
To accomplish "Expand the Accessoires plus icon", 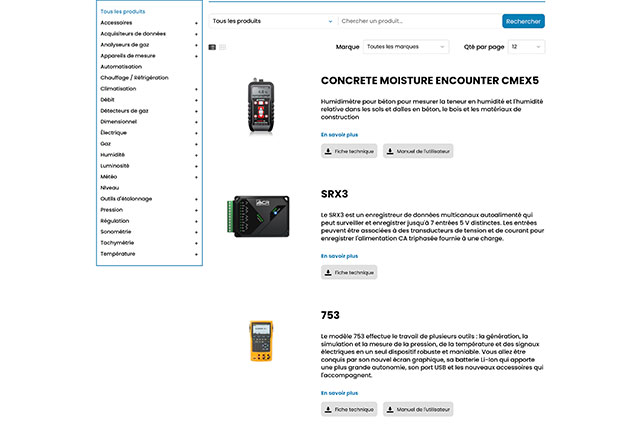I will [x=196, y=23].
